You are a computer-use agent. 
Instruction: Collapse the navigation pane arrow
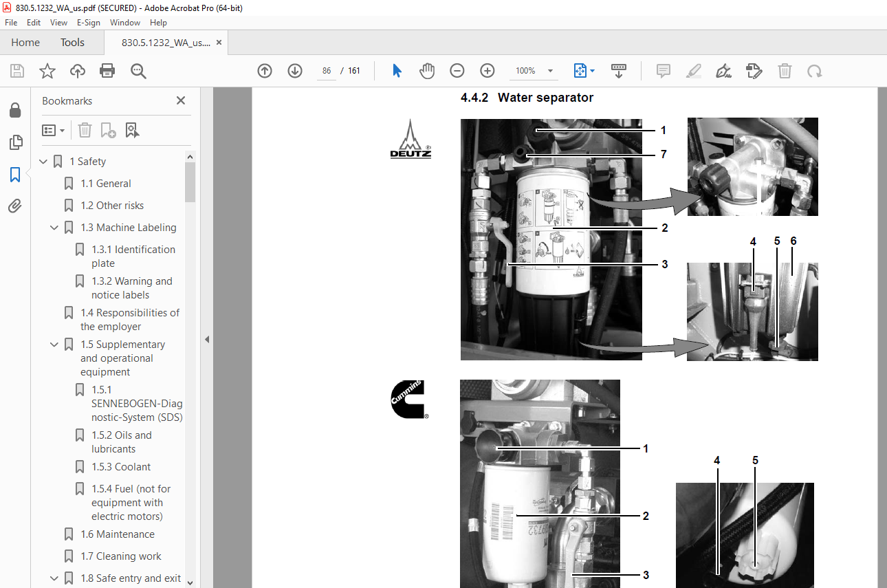pos(206,339)
